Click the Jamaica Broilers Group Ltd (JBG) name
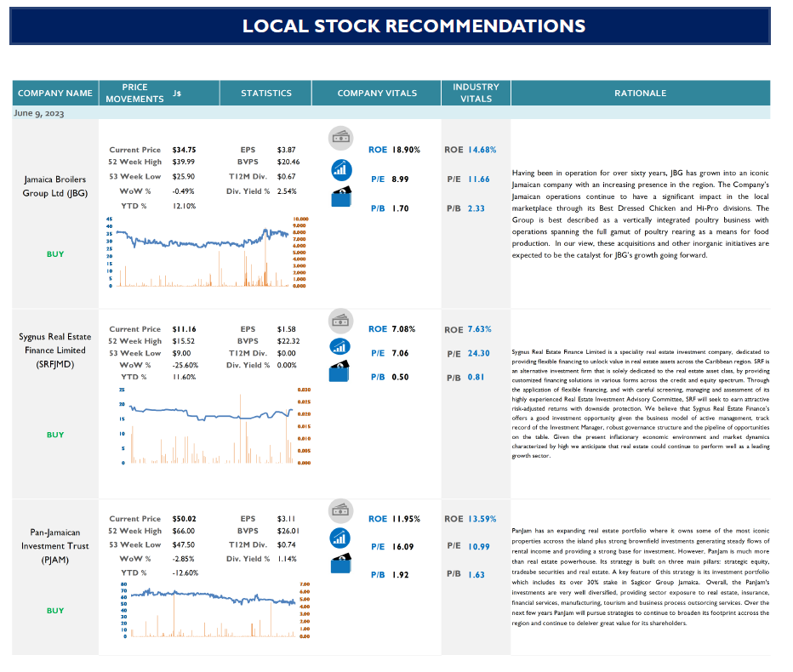 click(55, 186)
